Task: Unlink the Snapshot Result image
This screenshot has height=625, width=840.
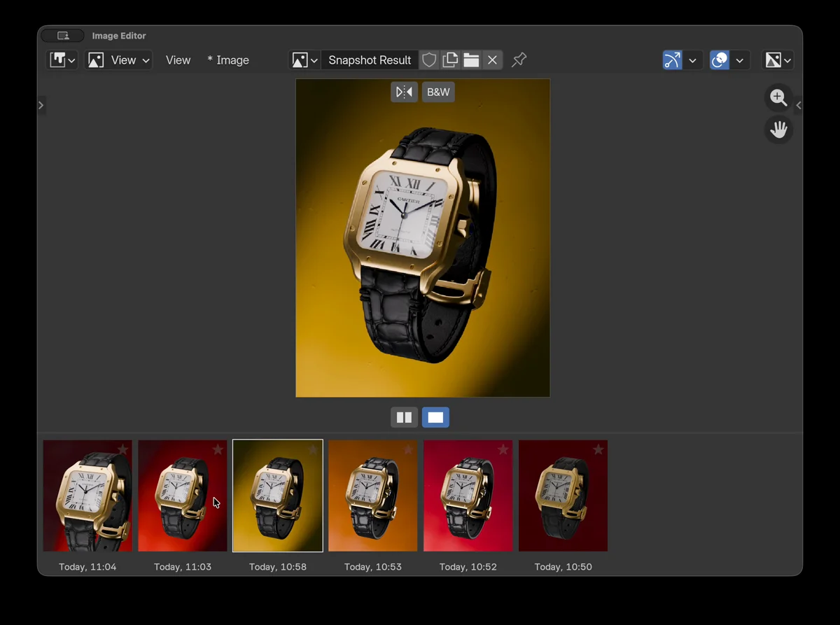Action: pos(493,60)
